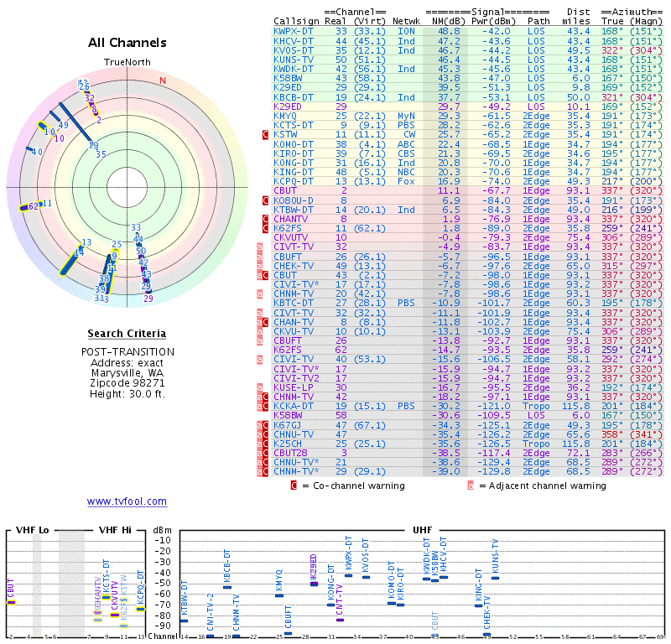The height and width of the screenshot is (644, 671).
Task: Click the (341°) magnetic azimuth value
Action: (x=646, y=434)
